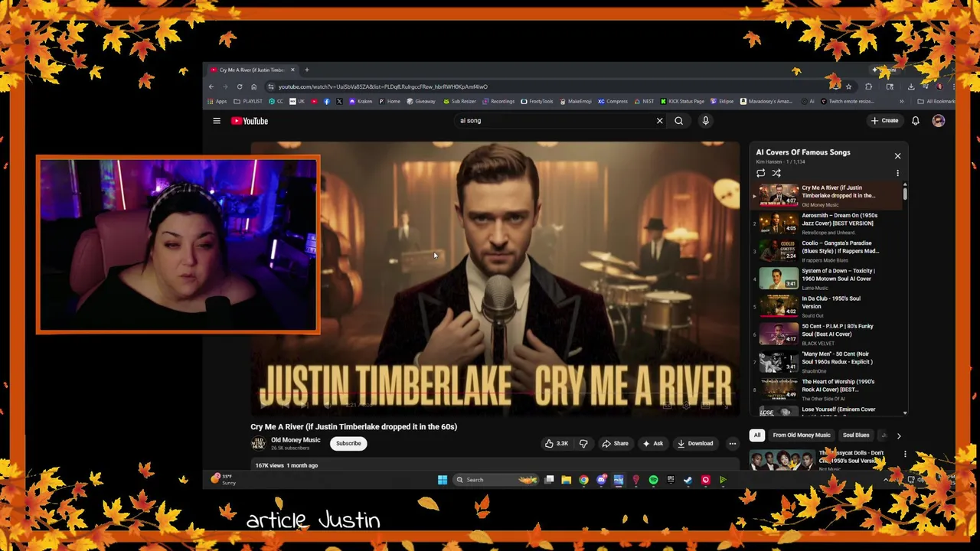Start voice search with the microphone
Screen dimensions: 980x551
pos(706,121)
